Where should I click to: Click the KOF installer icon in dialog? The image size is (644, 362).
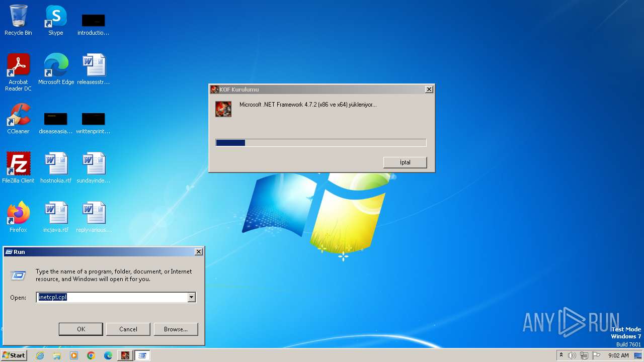[x=223, y=109]
